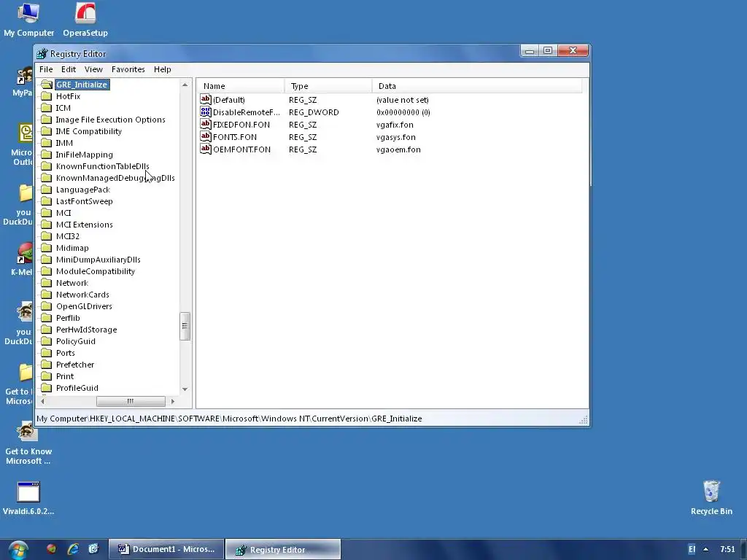747x560 pixels.
Task: Select the ModuleCompatibility key
Action: pyautogui.click(x=96, y=271)
